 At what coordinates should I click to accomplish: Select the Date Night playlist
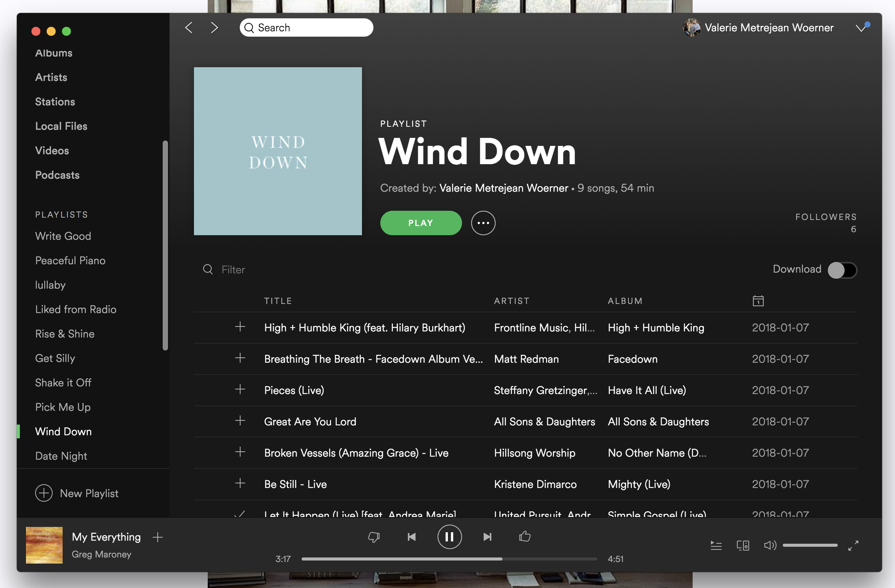pos(61,456)
